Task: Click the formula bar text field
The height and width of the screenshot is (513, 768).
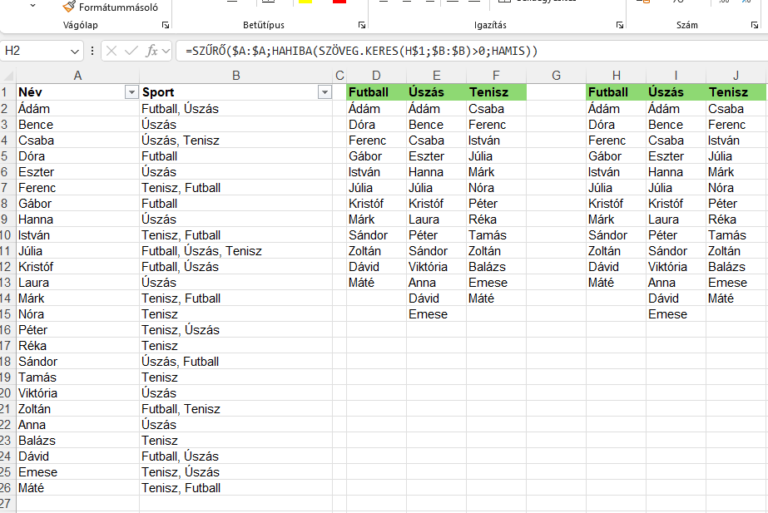Action: click(473, 51)
